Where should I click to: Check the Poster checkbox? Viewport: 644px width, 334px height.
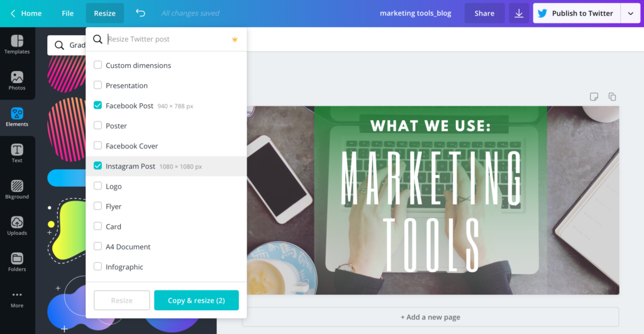click(97, 125)
